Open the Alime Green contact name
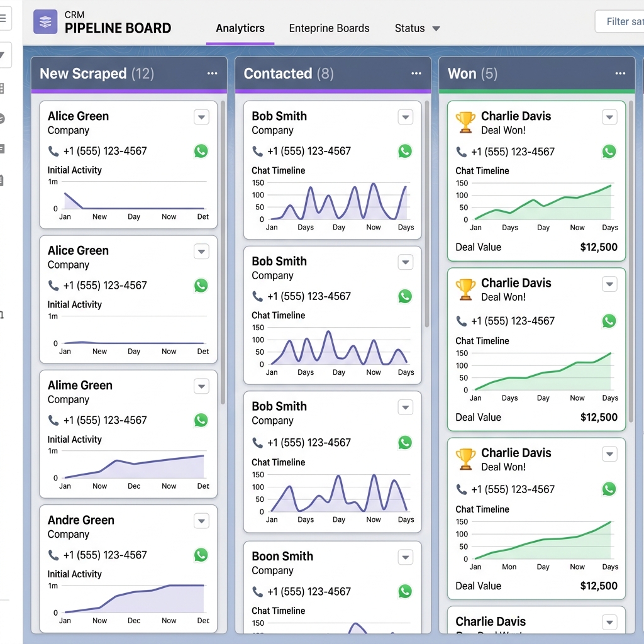This screenshot has width=644, height=644. tap(80, 386)
